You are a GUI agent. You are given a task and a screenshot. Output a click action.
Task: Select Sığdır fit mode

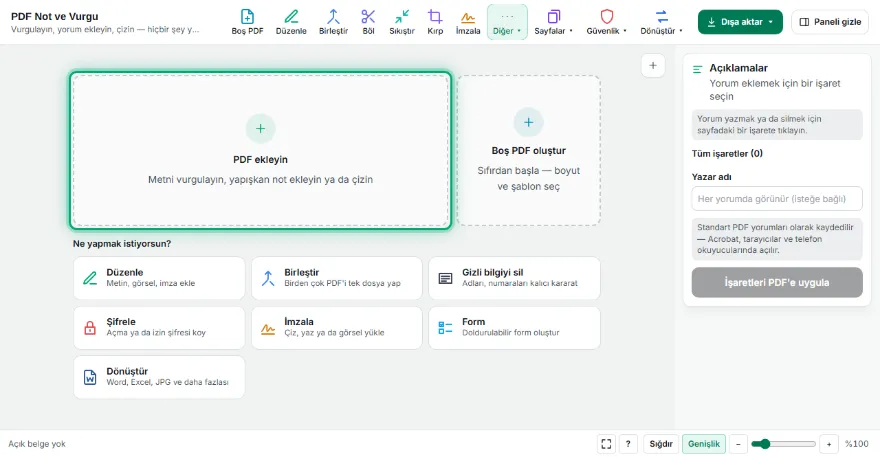pos(661,444)
